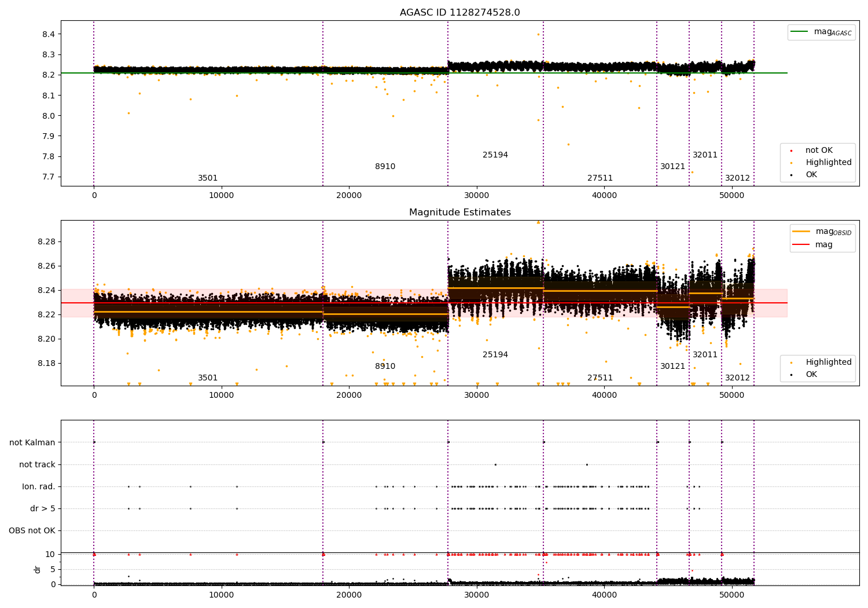Viewport: 868px width, 608px height.
Task: Click the 30121 label in middle plot
Action: pos(672,367)
